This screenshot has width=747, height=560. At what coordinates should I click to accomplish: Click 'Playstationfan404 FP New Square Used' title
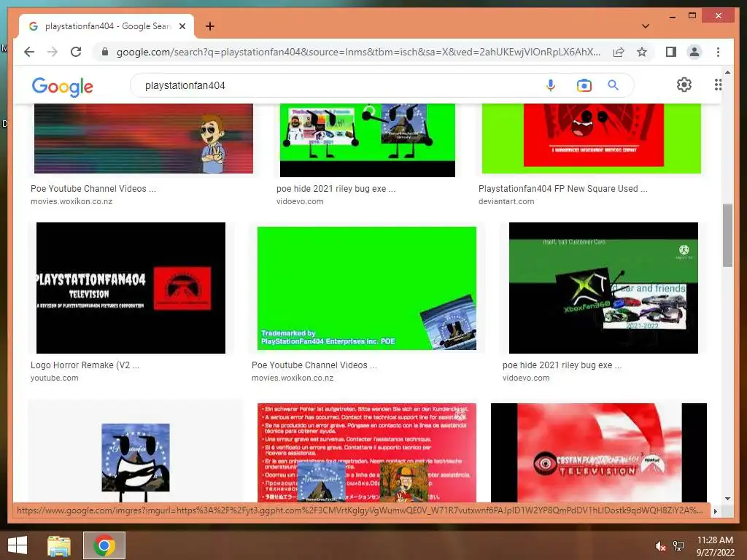point(562,189)
